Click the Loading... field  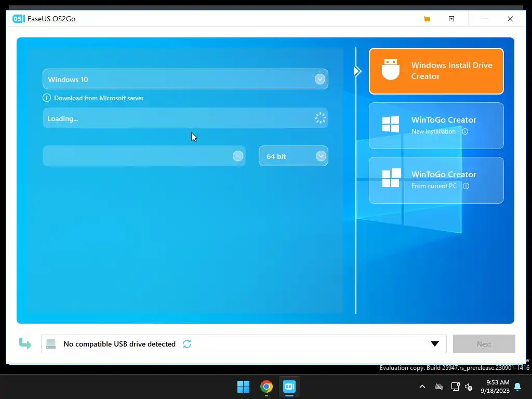tap(185, 118)
